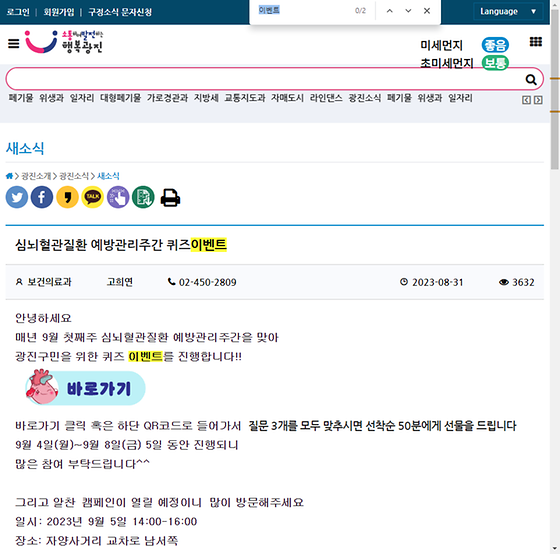
Task: Open 새소식 in breadcrumb
Action: coord(108,176)
